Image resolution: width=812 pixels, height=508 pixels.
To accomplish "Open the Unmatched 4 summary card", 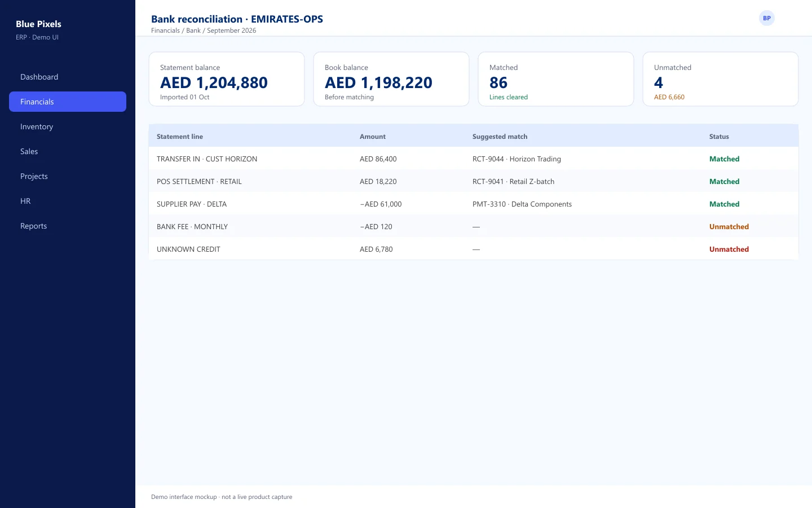I will pyautogui.click(x=721, y=79).
